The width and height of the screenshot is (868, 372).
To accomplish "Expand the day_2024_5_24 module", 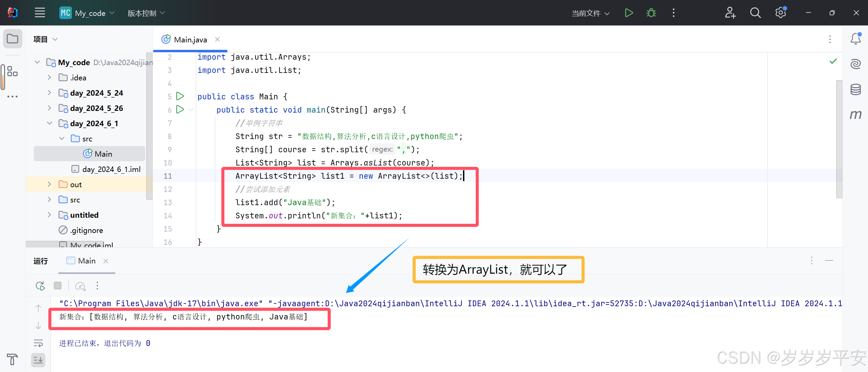I will tap(50, 93).
